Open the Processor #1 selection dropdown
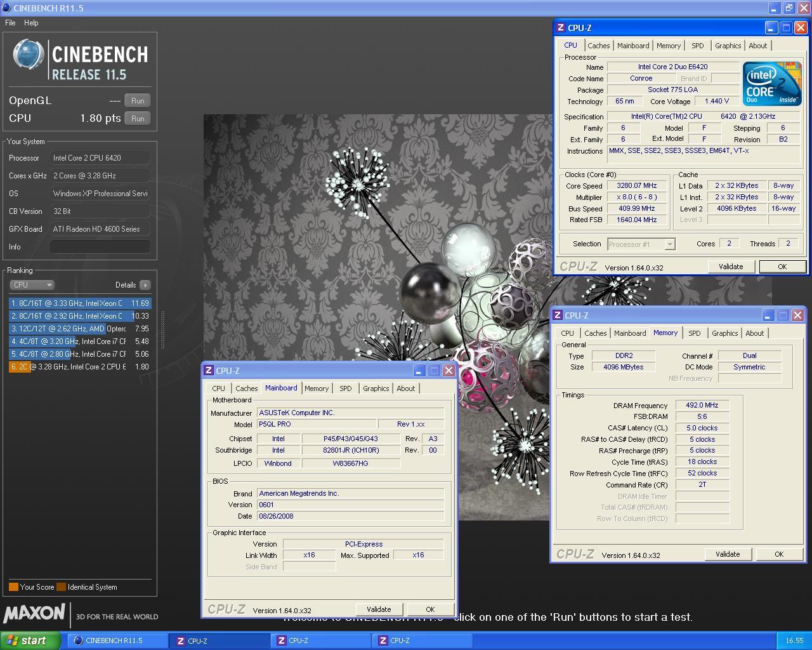 pos(641,244)
